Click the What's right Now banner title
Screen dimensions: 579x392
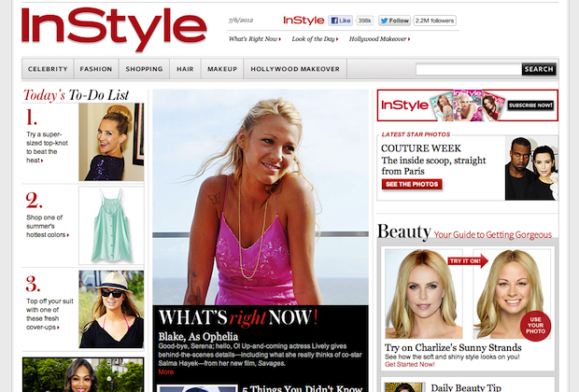238,318
